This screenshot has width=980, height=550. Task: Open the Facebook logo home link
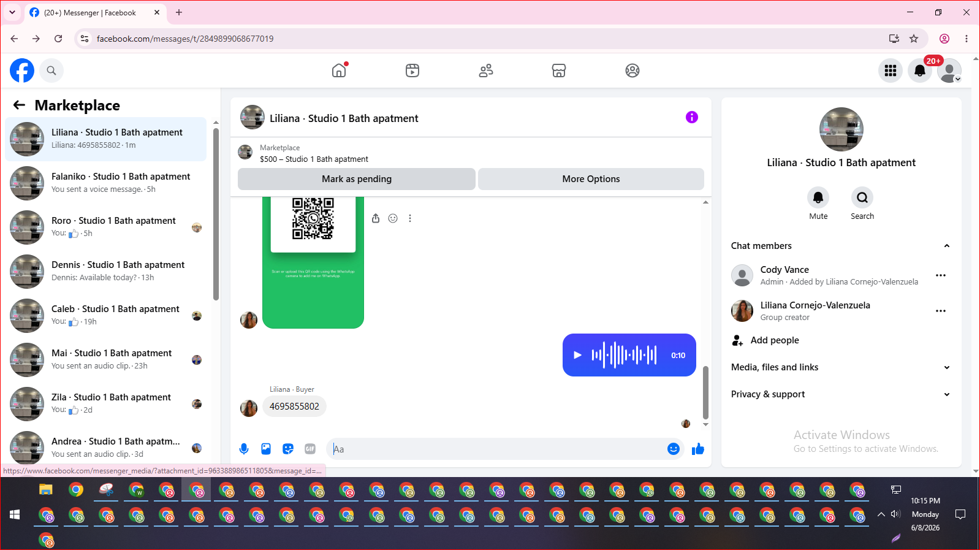tap(22, 71)
